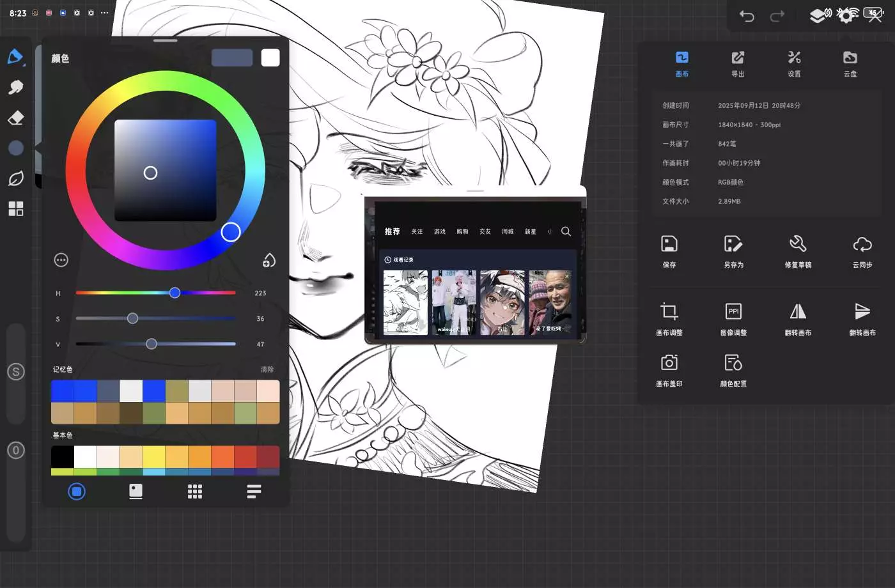Image resolution: width=895 pixels, height=588 pixels.
Task: Switch to the 云盘 cloud drive tab
Action: (x=850, y=63)
